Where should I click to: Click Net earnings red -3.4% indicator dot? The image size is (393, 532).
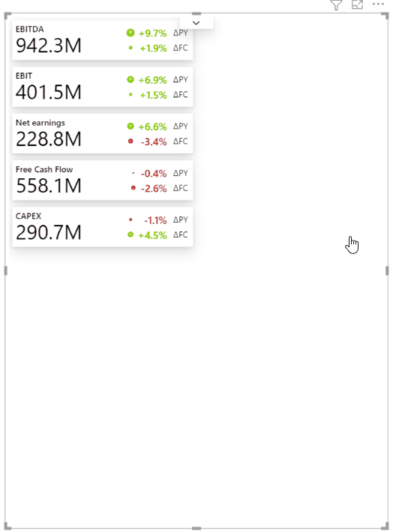pos(130,141)
